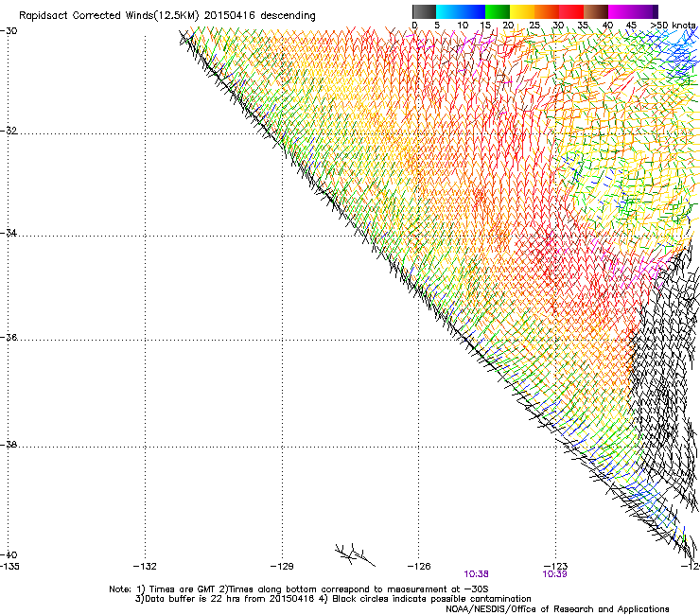Click the '-132' longitude axis label
The height and width of the screenshot is (615, 700).
(x=145, y=567)
